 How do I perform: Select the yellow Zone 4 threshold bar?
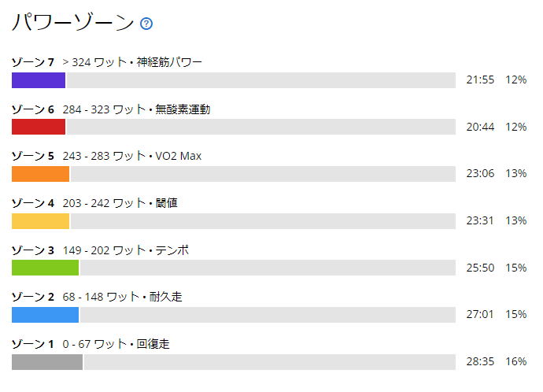[x=40, y=221]
